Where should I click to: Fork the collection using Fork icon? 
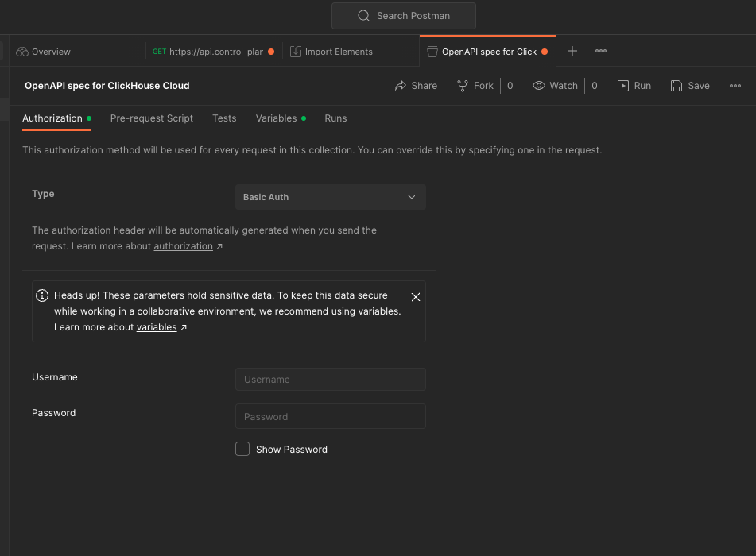point(463,86)
